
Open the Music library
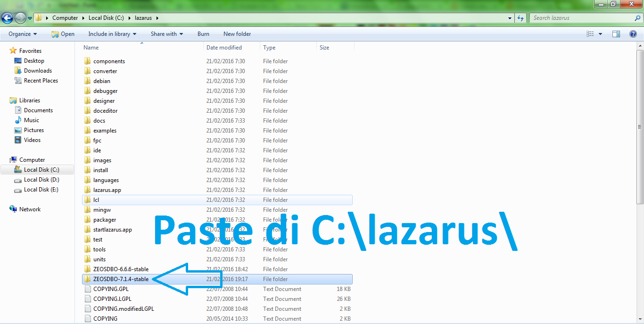coord(32,120)
